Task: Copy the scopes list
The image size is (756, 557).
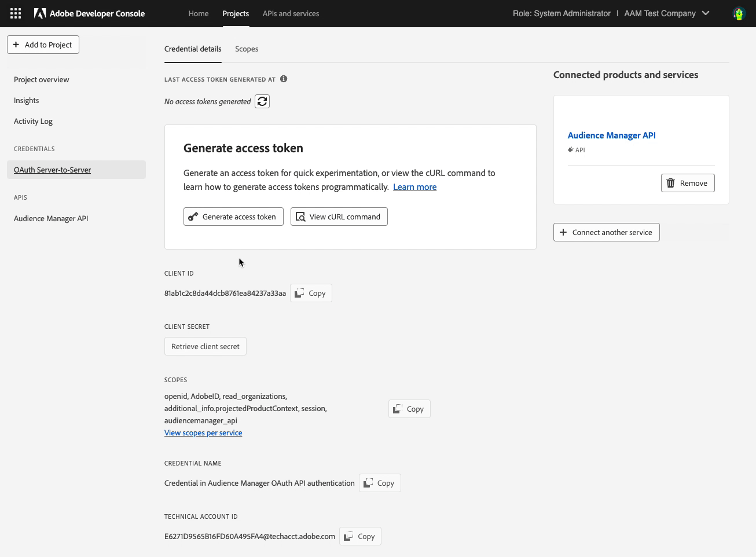Action: coord(409,408)
